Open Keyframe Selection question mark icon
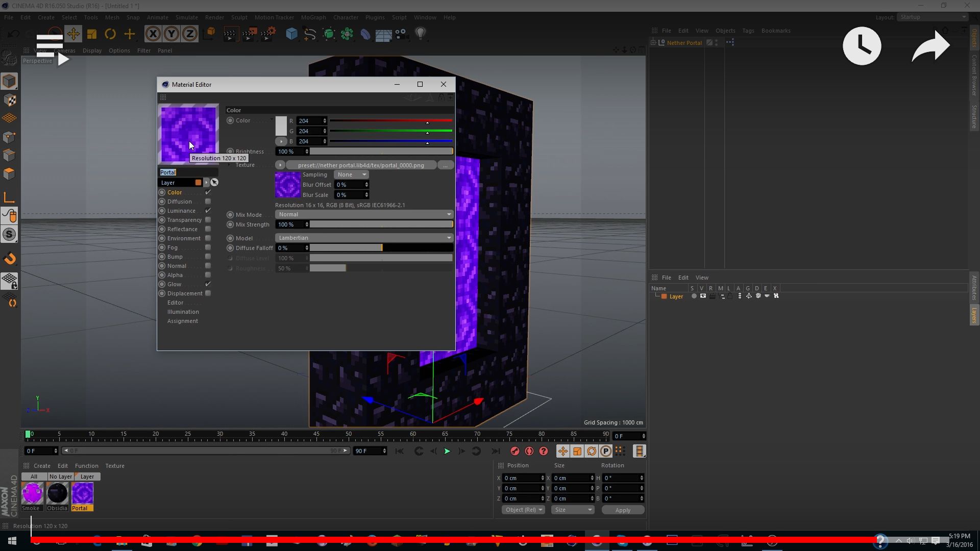 [544, 451]
